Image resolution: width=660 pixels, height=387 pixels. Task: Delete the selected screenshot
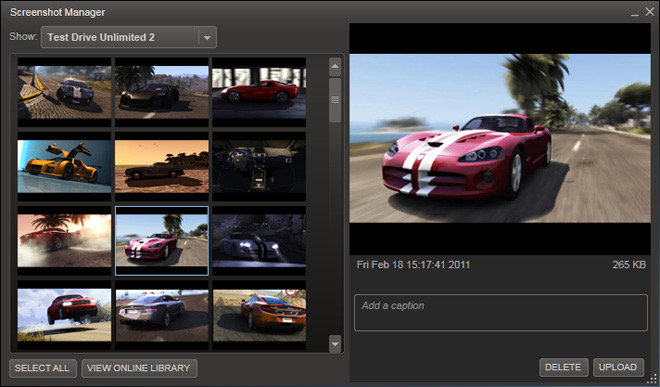(563, 367)
